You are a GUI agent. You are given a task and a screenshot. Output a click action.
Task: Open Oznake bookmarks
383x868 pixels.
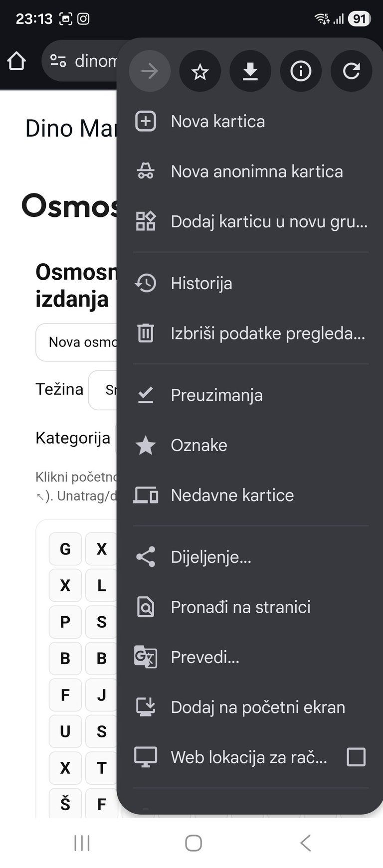point(198,445)
